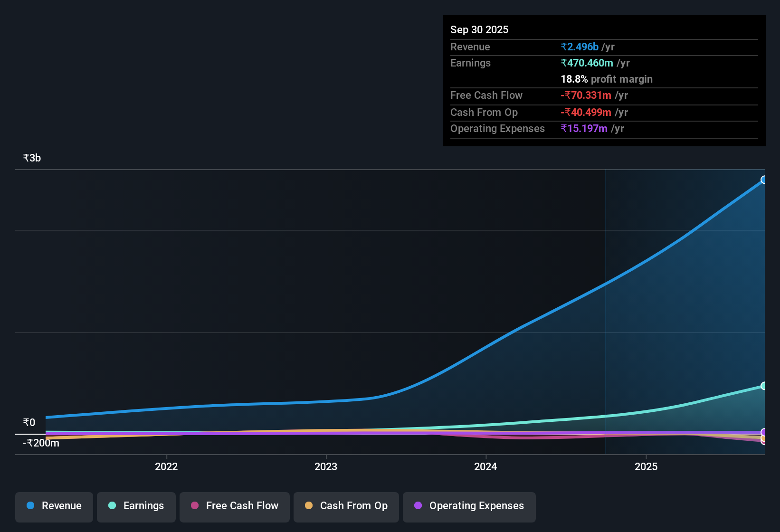780x532 pixels.
Task: Click the Operating Expenses label in tooltip
Action: click(497, 128)
